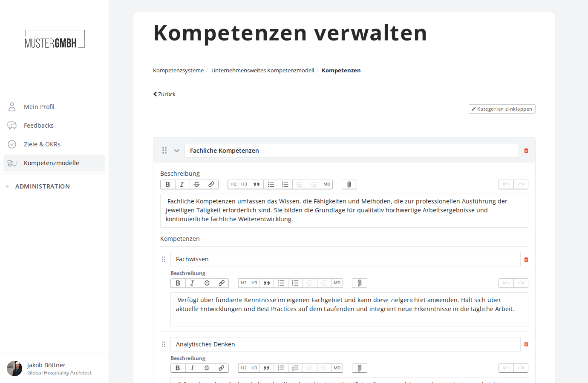Attach file in Fachliche Kompetenzen toolbar
Screen dimensions: 588x383
[x=349, y=184]
